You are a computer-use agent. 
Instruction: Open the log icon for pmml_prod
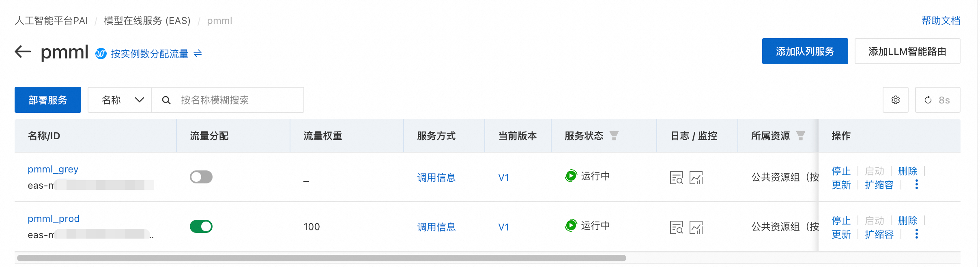(x=676, y=227)
